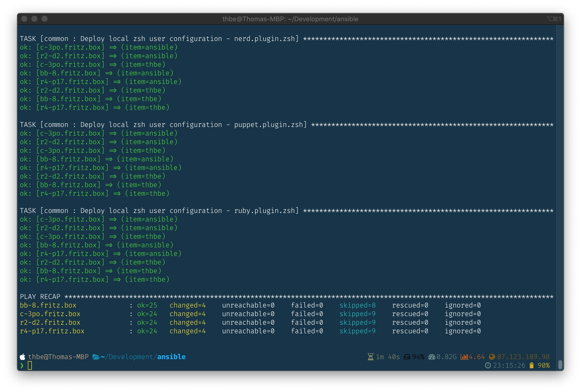Image resolution: width=581 pixels, height=392 pixels.
Task: Click the green prompt arrow chevron
Action: [x=22, y=365]
